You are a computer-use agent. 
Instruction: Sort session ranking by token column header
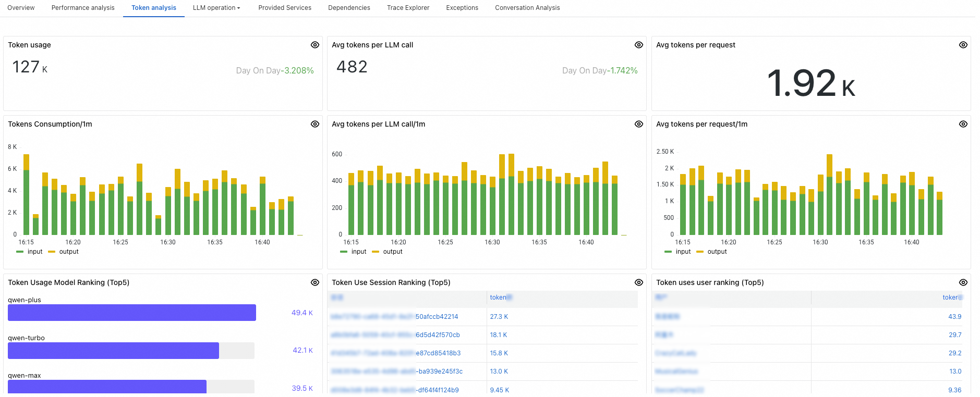point(500,297)
